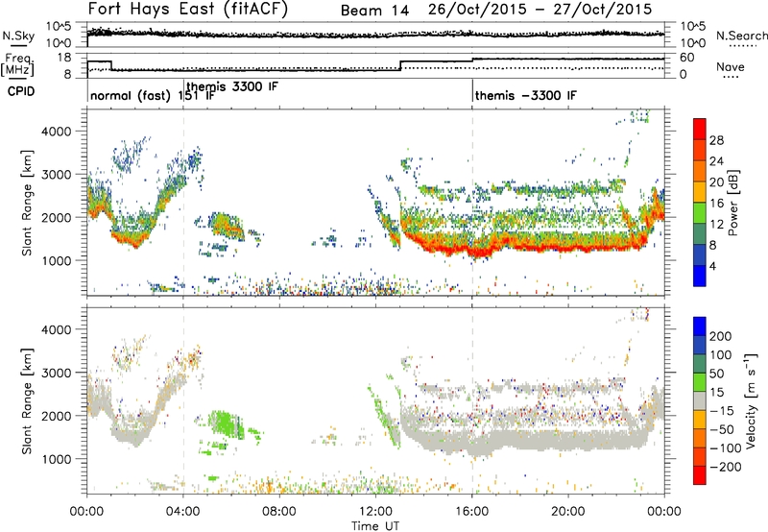Screen dimensions: 768x532
Task: Click the '20:00' time axis tick label
Action: point(568,512)
